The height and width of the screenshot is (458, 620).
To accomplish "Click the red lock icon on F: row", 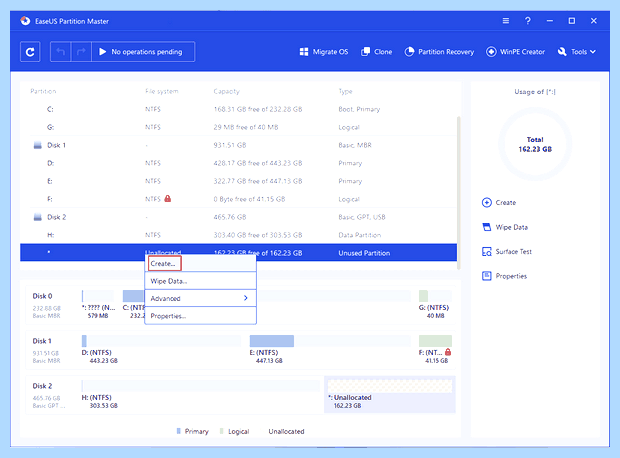I will coord(168,199).
